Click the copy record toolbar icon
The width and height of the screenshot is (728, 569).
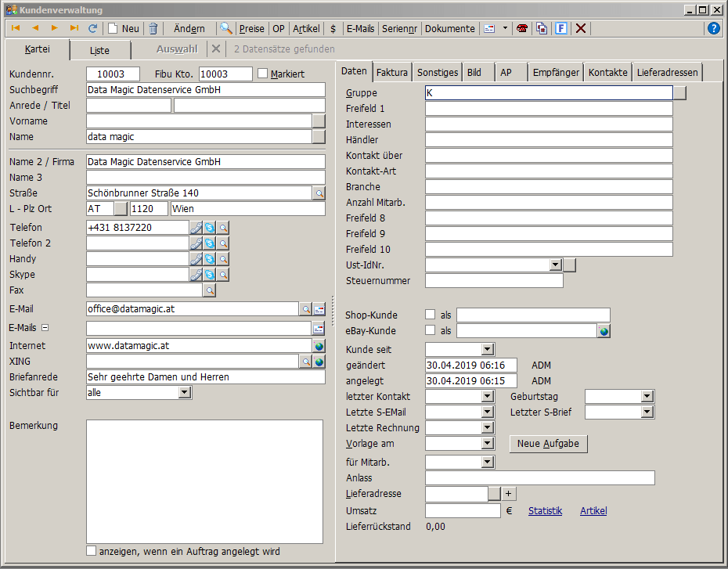(x=542, y=28)
